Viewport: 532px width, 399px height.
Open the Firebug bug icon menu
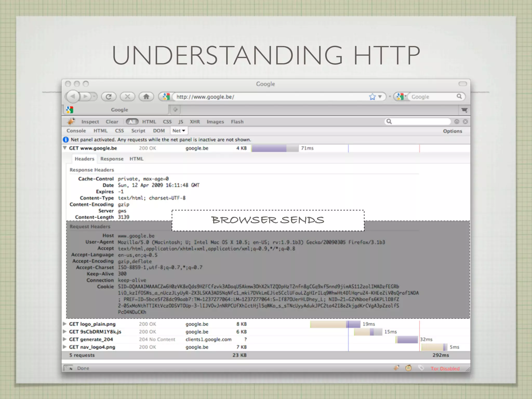pyautogui.click(x=71, y=121)
